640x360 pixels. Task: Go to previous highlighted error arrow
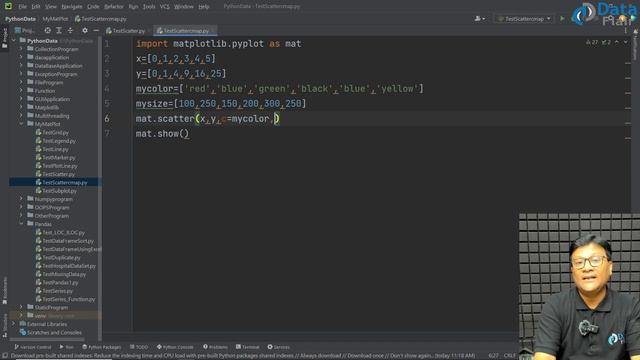617,42
